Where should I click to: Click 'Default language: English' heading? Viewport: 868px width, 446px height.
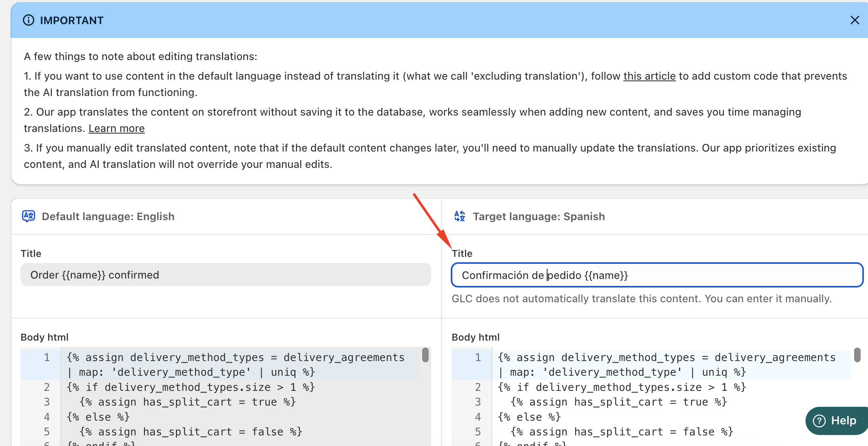coord(108,216)
